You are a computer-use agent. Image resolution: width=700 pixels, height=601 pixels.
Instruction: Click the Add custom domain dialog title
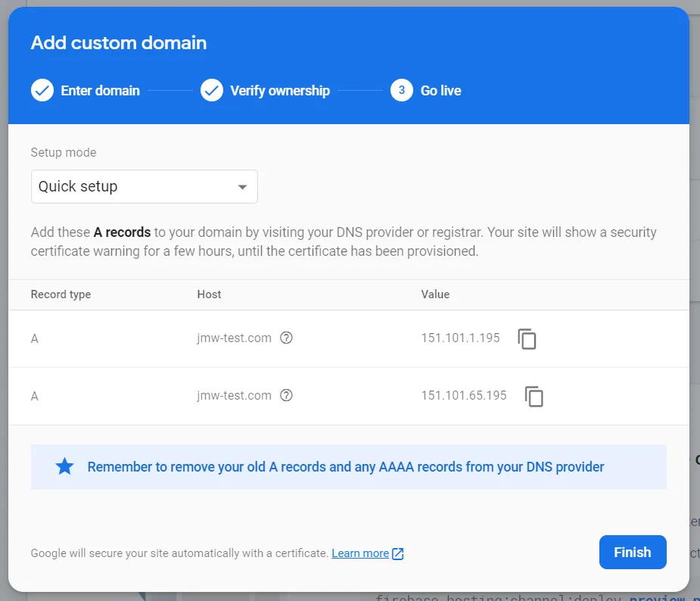coord(118,43)
